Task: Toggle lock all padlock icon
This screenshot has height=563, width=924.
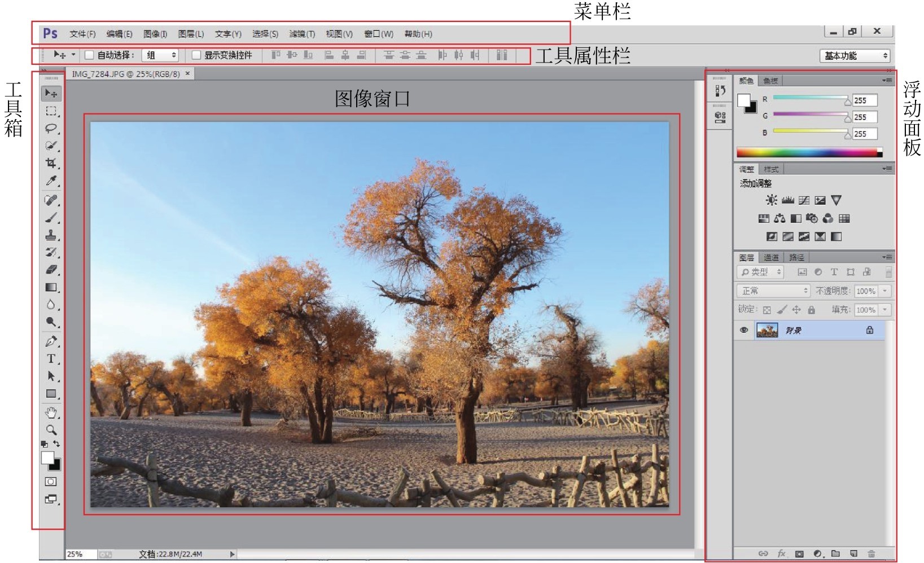Action: [811, 310]
